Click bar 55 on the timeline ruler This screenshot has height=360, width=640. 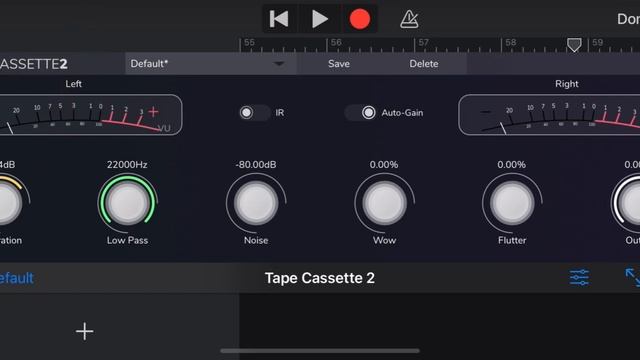coord(249,42)
